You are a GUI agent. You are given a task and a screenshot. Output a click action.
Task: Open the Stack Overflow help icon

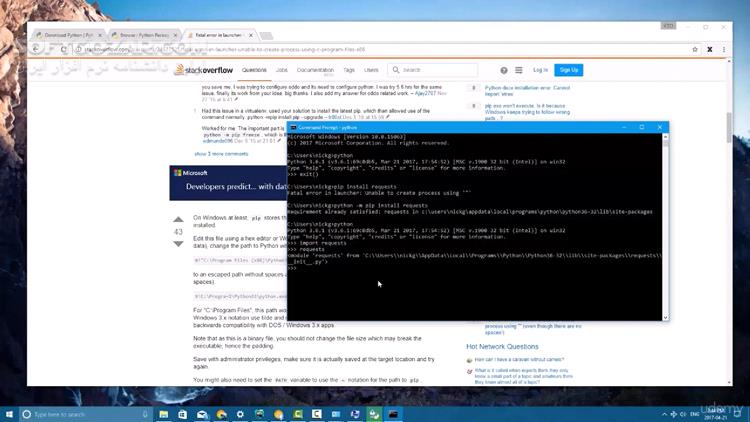click(504, 70)
